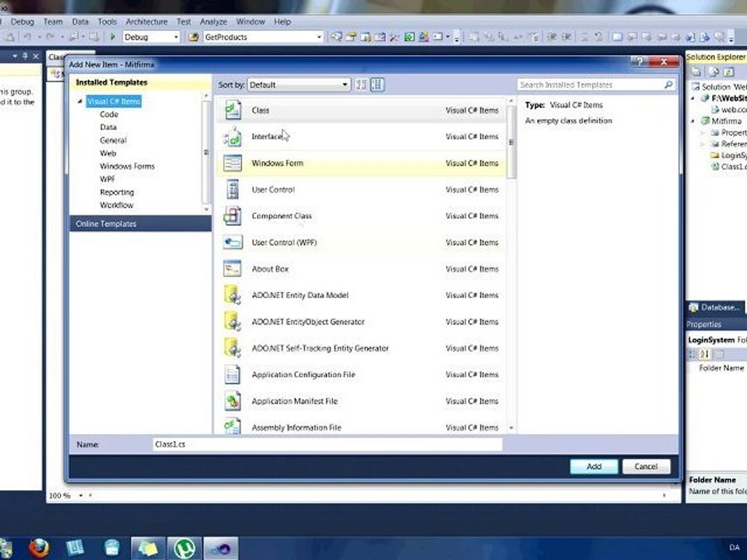747x560 pixels.
Task: Focus the Search Installed Templates box
Action: [591, 85]
